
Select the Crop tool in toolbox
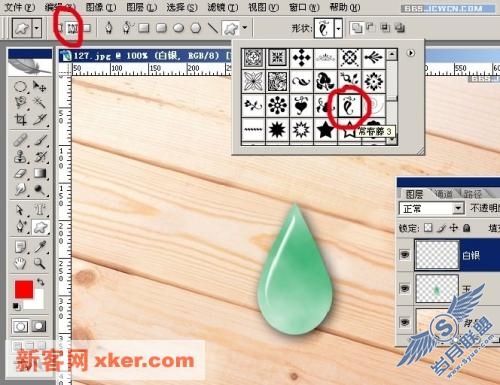click(21, 119)
